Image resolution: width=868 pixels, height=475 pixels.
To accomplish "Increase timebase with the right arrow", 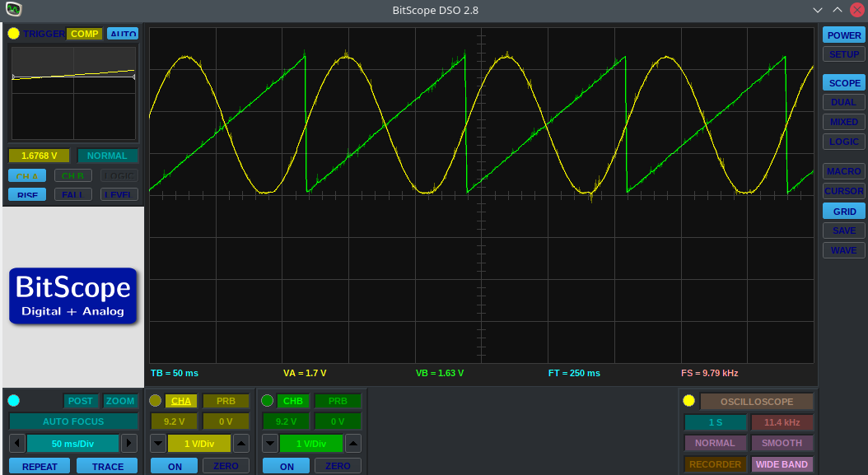I will click(x=128, y=443).
